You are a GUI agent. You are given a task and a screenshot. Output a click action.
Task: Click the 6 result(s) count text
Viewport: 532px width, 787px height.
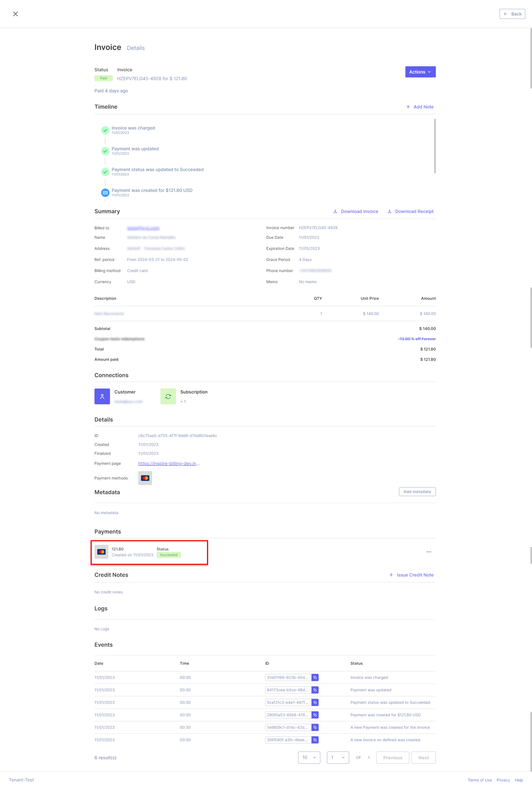pyautogui.click(x=105, y=758)
